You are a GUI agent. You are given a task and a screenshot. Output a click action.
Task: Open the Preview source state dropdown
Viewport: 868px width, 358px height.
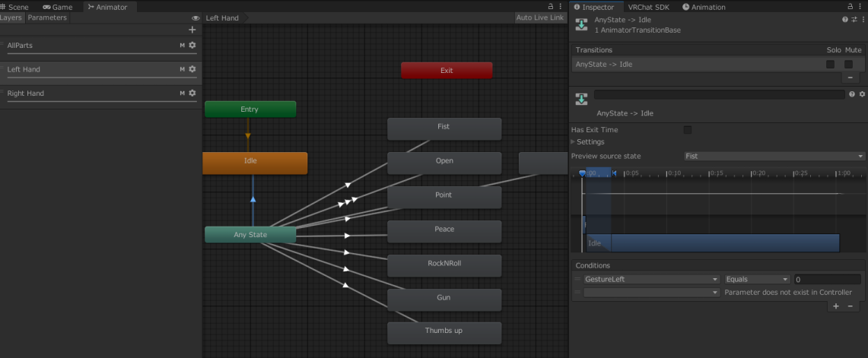tap(774, 156)
